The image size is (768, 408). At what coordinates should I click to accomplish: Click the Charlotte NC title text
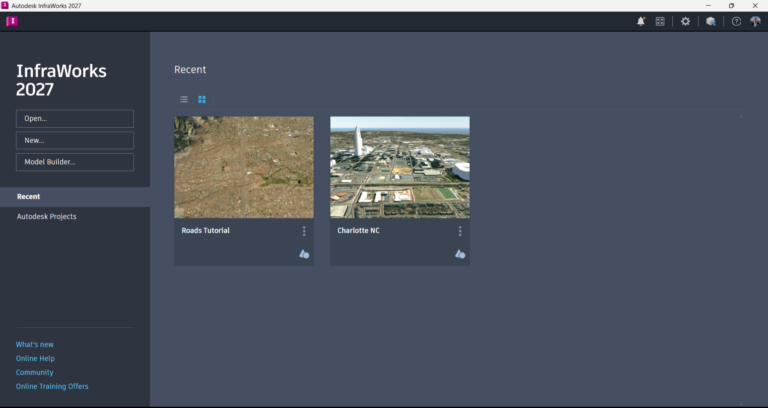[358, 230]
